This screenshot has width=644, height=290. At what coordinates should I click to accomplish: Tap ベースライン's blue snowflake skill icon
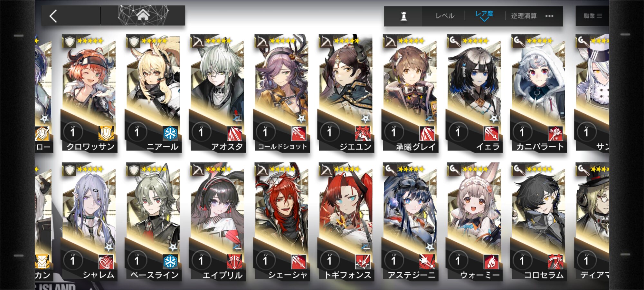coord(170,262)
